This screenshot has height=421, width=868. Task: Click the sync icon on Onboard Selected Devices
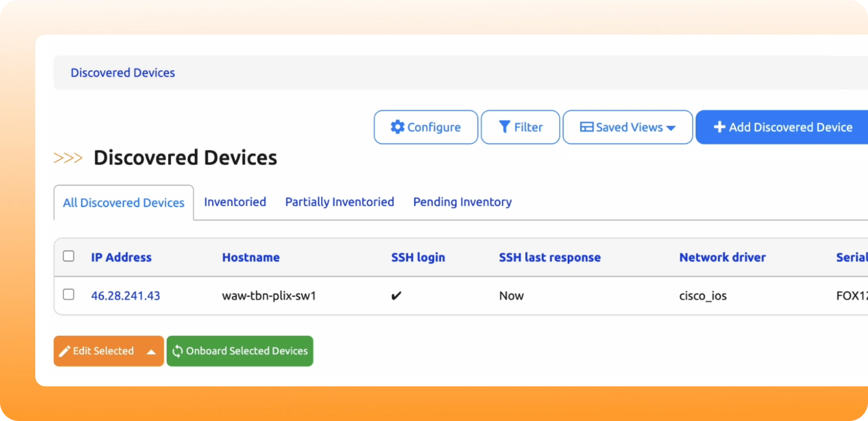[x=178, y=351]
